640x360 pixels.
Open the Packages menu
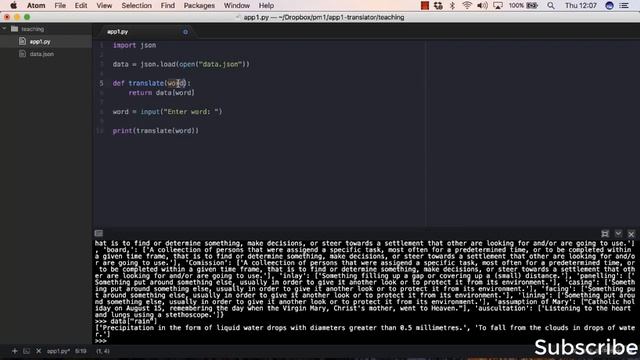point(199,6)
